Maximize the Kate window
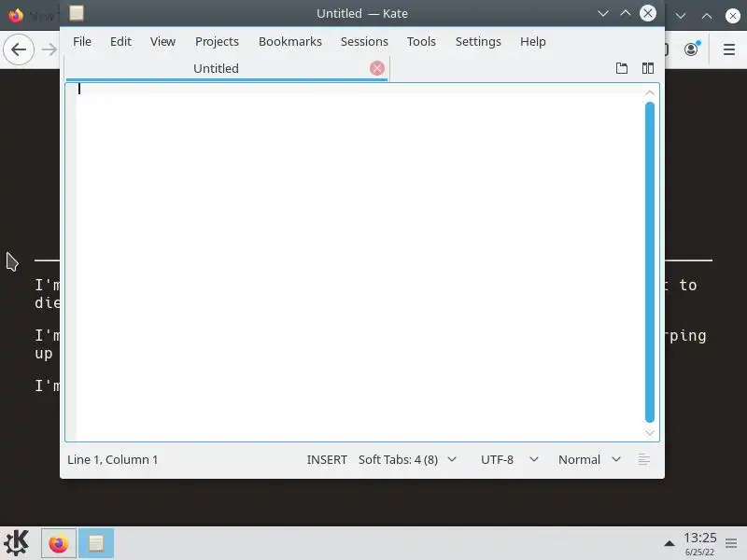Screen dimensions: 747x560 pyautogui.click(x=625, y=13)
